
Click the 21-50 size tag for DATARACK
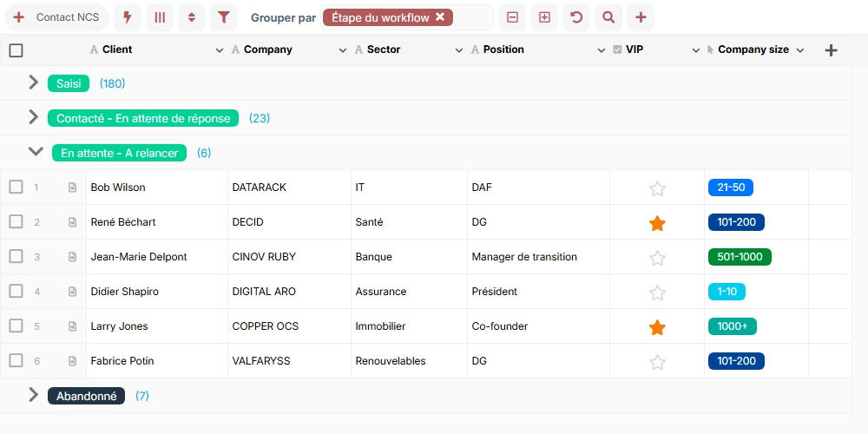coord(731,187)
